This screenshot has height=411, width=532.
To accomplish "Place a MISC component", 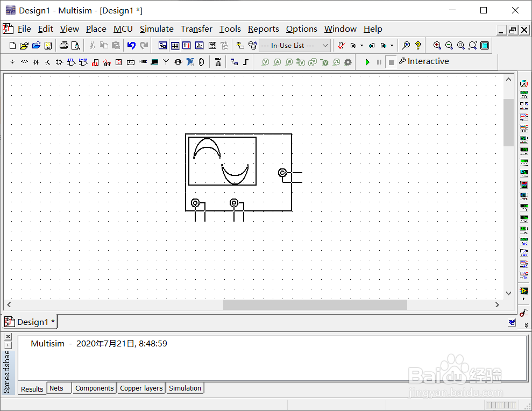I will 143,62.
